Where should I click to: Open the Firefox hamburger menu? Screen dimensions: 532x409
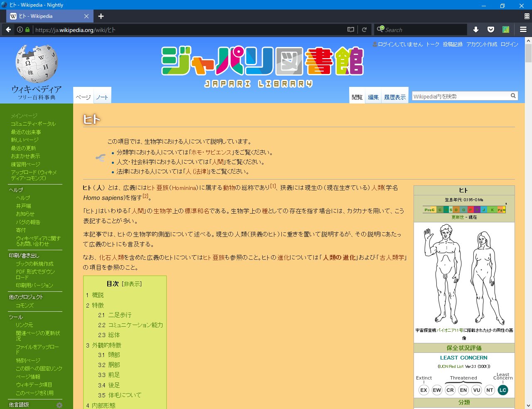(x=523, y=30)
